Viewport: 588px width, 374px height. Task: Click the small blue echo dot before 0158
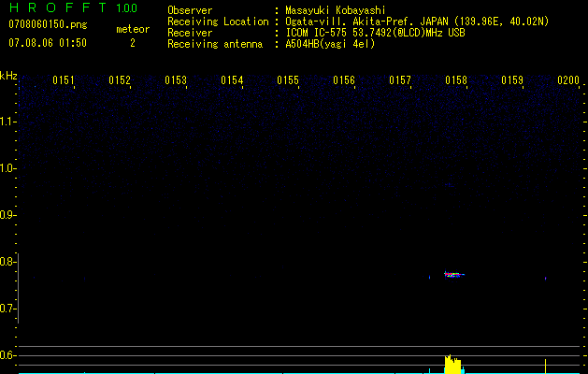coord(429,278)
